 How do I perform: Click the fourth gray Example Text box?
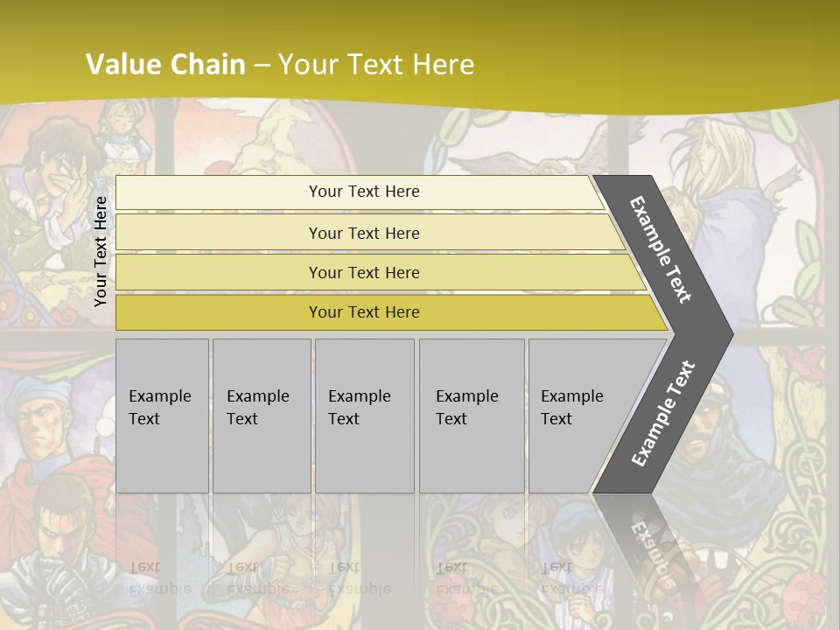tap(471, 416)
